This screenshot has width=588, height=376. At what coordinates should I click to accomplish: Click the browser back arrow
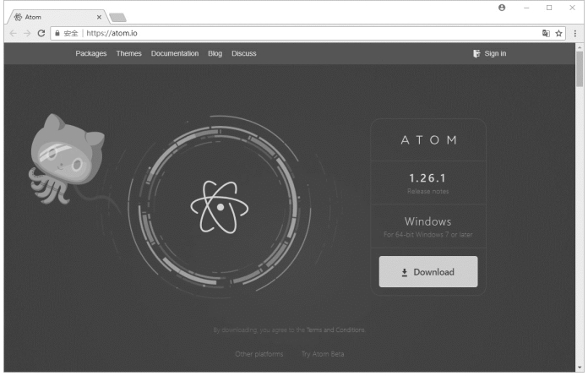(x=14, y=33)
